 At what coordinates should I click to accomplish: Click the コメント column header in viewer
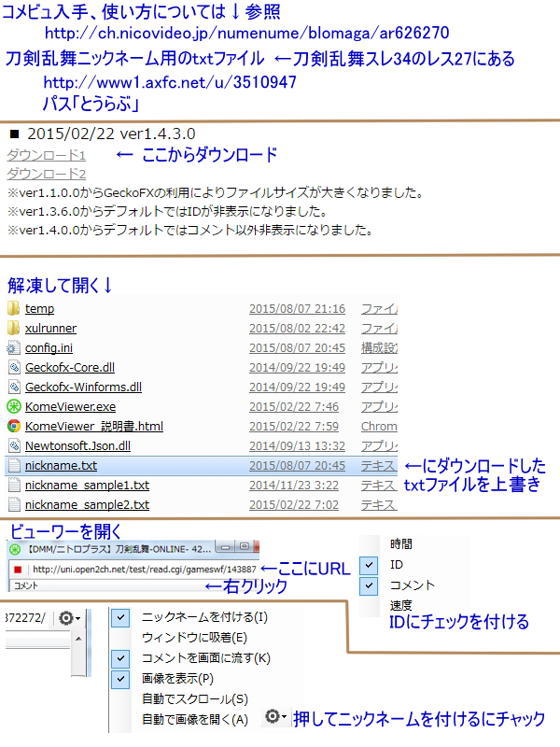[x=26, y=585]
